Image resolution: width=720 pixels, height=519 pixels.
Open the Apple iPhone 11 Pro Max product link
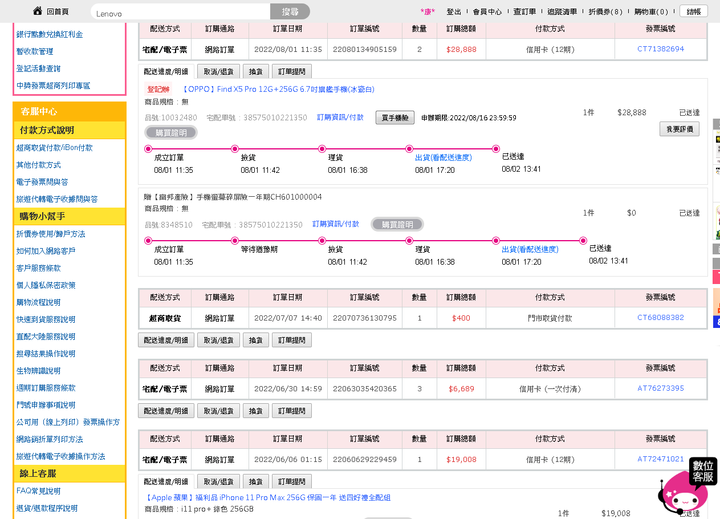268,497
